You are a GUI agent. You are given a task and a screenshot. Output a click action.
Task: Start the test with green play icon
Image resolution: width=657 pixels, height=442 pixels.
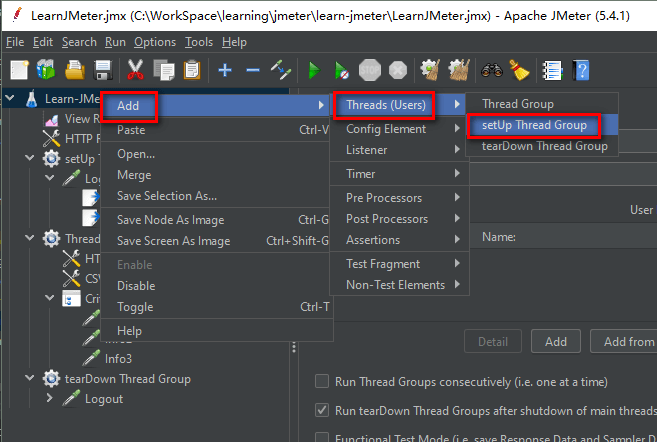(313, 70)
